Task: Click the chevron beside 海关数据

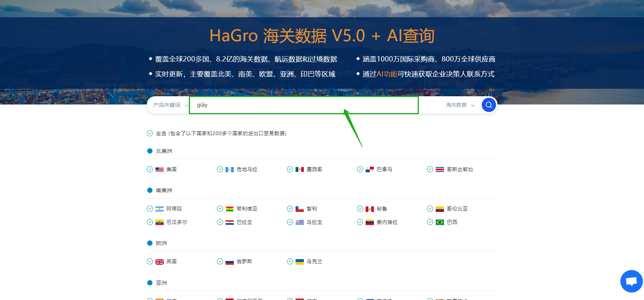Action: tap(473, 106)
